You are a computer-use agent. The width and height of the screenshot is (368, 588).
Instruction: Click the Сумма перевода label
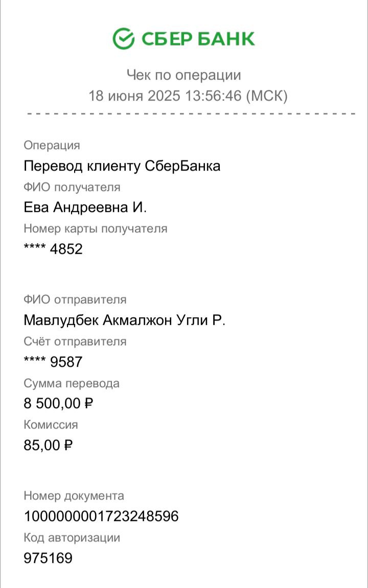[71, 383]
